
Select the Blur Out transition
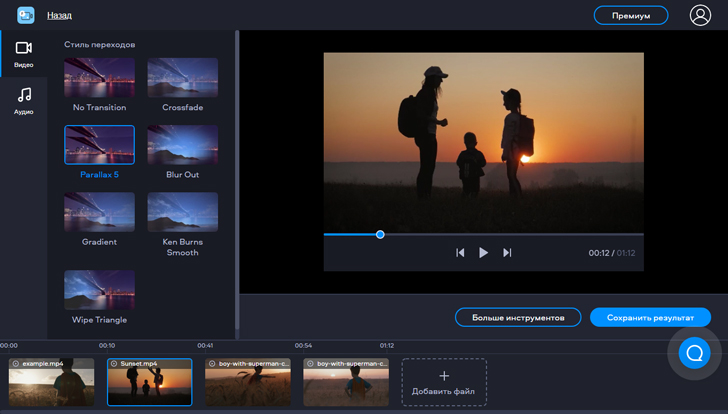coord(182,145)
